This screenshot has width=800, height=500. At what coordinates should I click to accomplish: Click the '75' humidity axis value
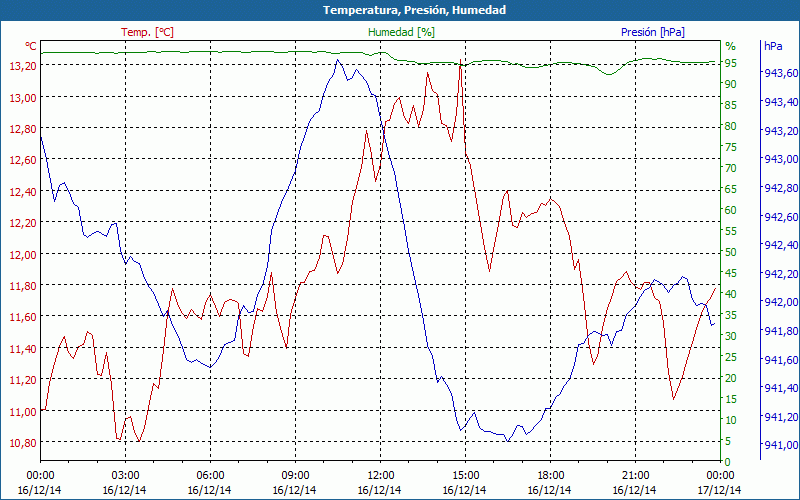coord(731,147)
